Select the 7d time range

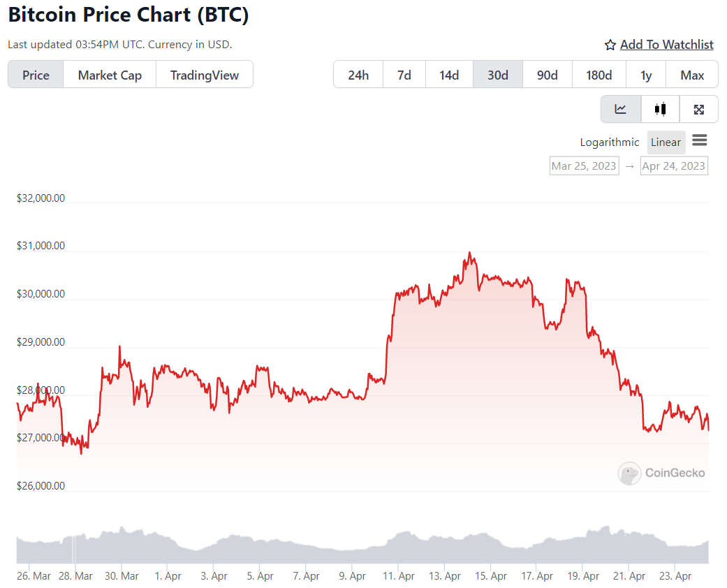point(404,75)
